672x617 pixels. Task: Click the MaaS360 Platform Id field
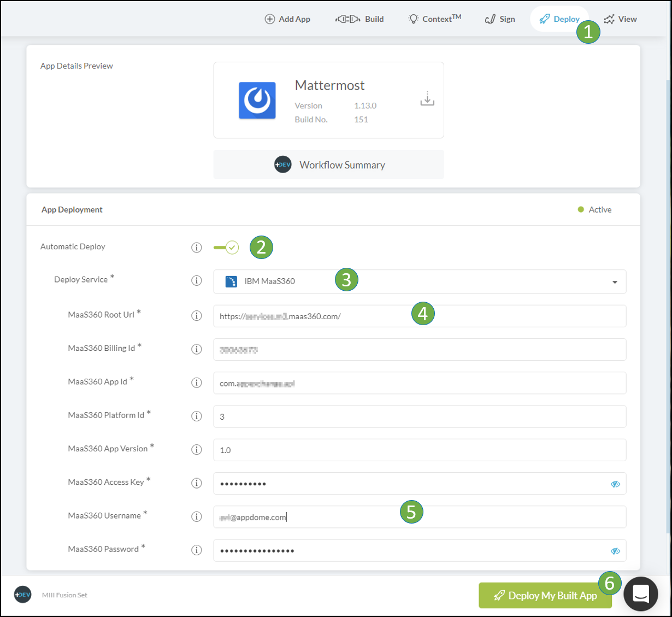[x=420, y=416]
